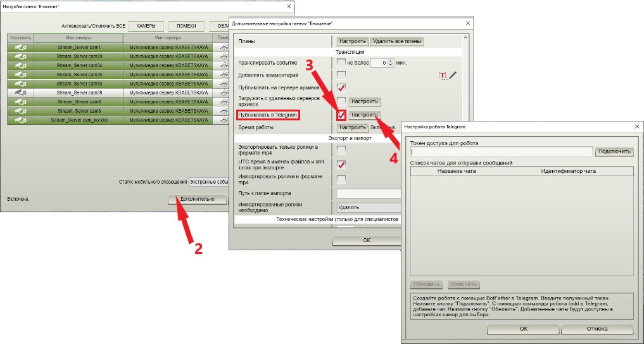
Task: Confirm Telegram robot settings with OK
Action: click(523, 329)
